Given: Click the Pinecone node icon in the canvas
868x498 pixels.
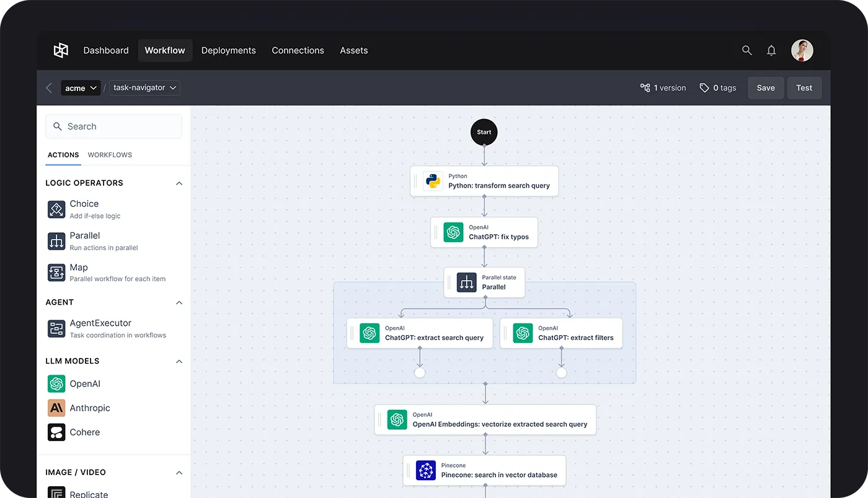Looking at the screenshot, I should point(425,470).
